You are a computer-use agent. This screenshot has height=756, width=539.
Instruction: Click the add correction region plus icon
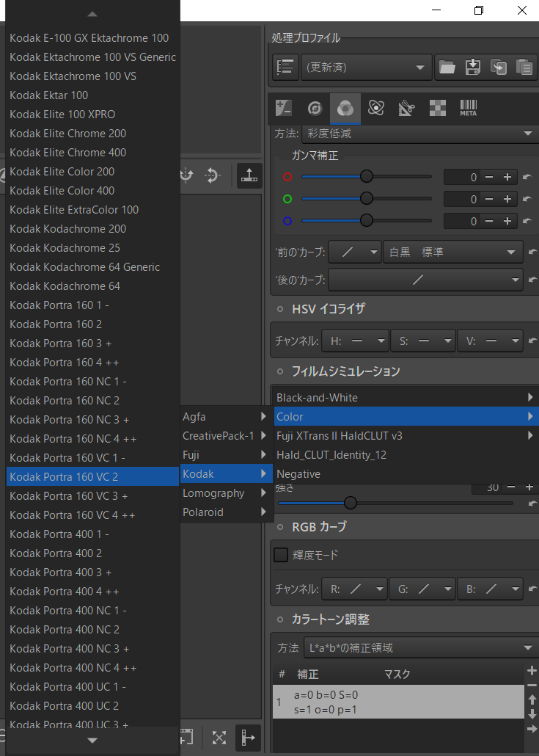532,671
